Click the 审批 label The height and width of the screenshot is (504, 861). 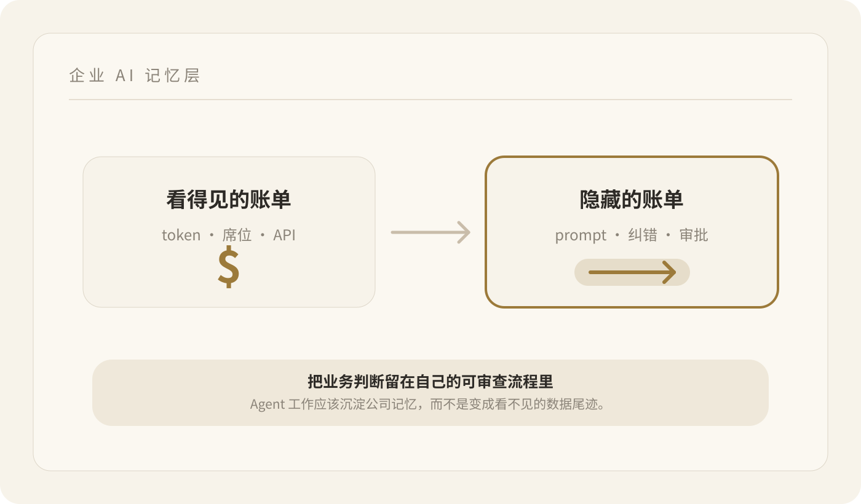(x=694, y=235)
